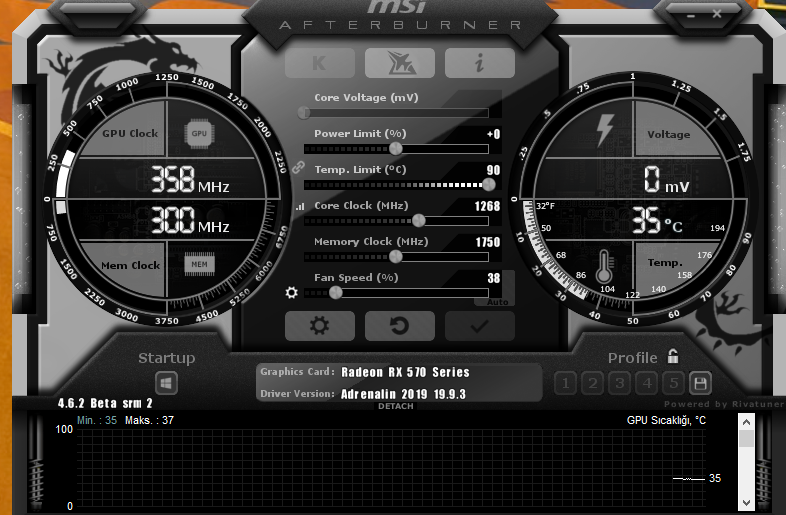Save profile with floppy disk icon

pos(700,384)
